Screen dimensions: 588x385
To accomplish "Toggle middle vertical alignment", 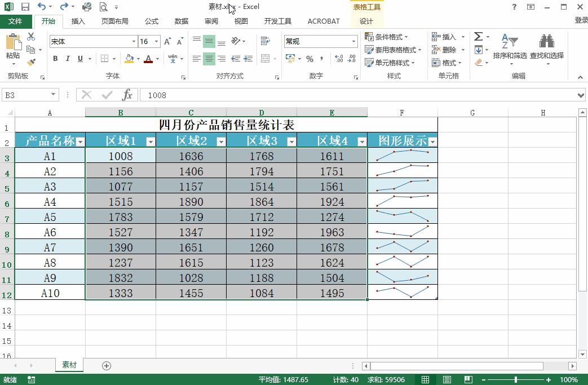I will click(x=209, y=41).
